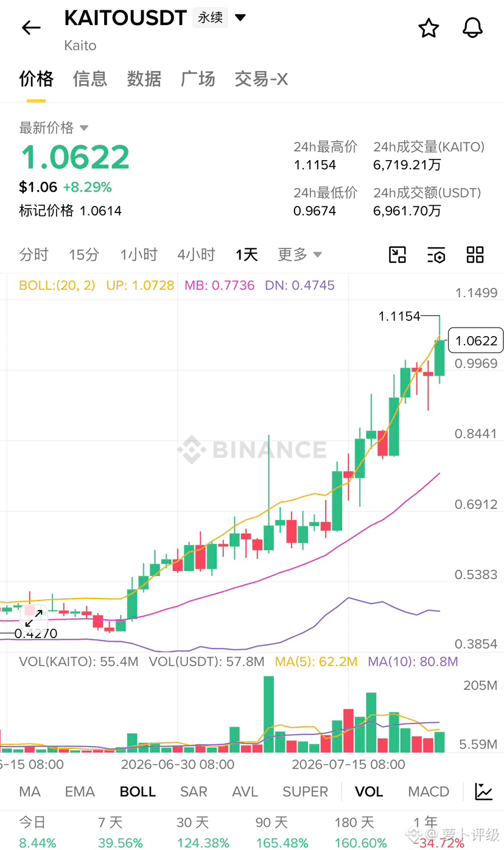This screenshot has height=850, width=504.
Task: Tap the 7 天 performance column
Action: pos(121,832)
